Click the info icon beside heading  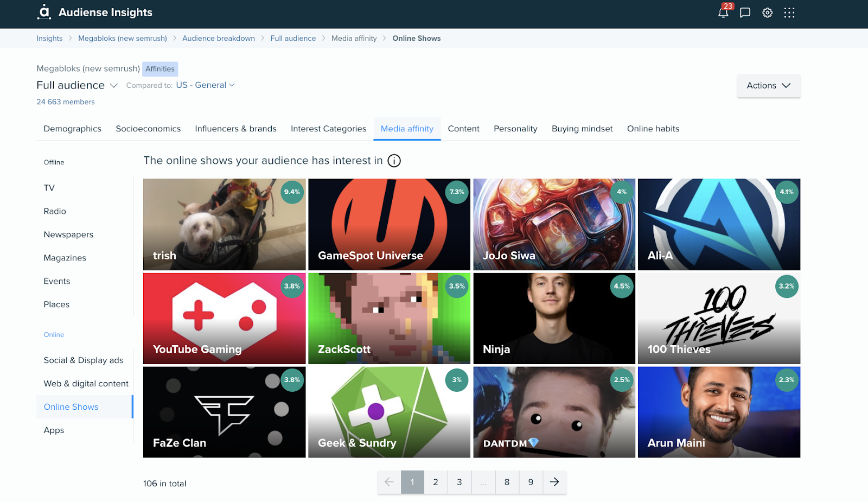394,161
